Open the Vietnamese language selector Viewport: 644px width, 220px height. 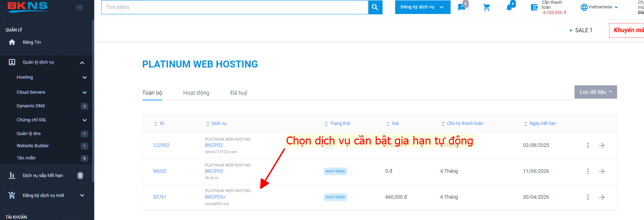[x=599, y=7]
